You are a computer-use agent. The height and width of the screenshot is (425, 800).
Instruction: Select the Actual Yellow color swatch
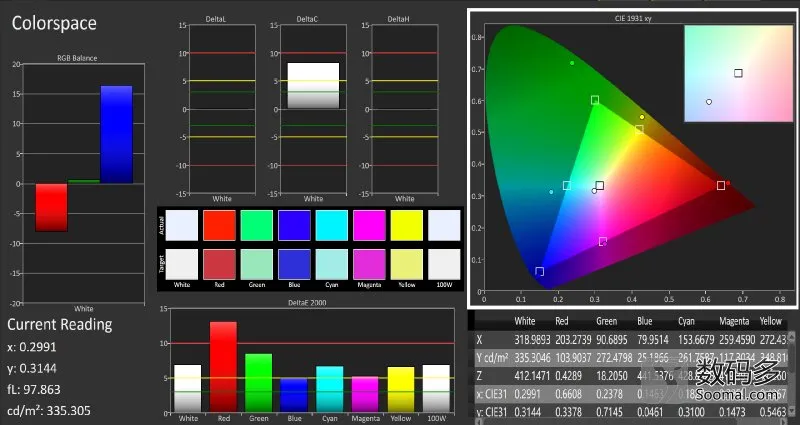coord(407,225)
